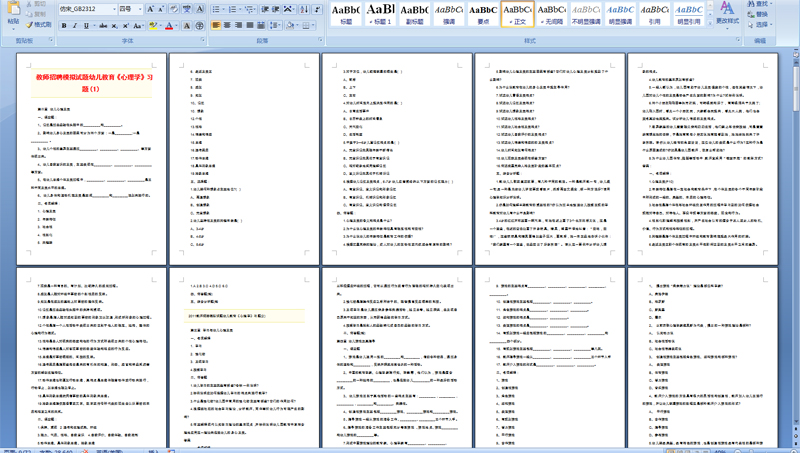The height and width of the screenshot is (453, 800).
Task: Click the Phonetic Guide (拼音) icon
Action: (187, 9)
